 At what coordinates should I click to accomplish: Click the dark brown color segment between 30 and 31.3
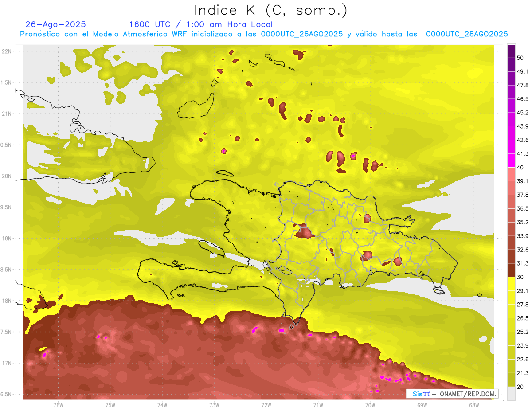coord(511,270)
